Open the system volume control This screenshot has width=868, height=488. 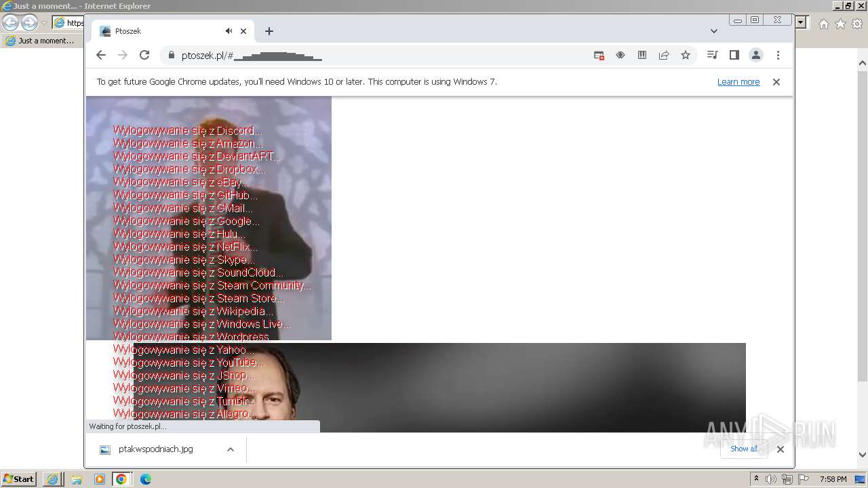click(x=771, y=479)
